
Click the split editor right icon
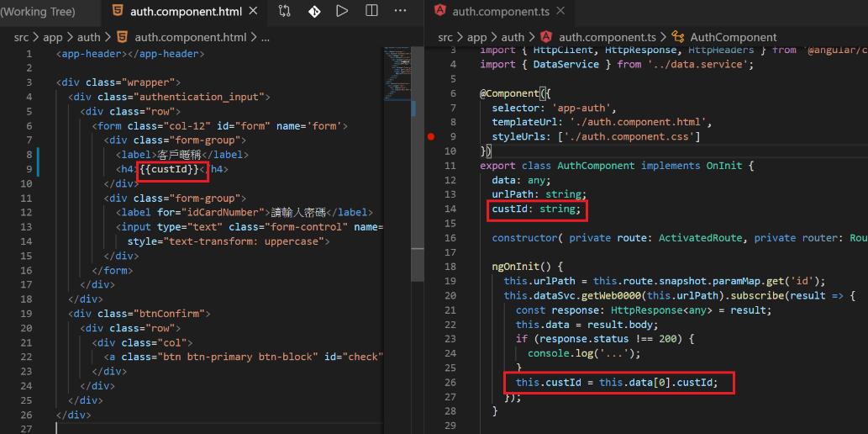(371, 11)
